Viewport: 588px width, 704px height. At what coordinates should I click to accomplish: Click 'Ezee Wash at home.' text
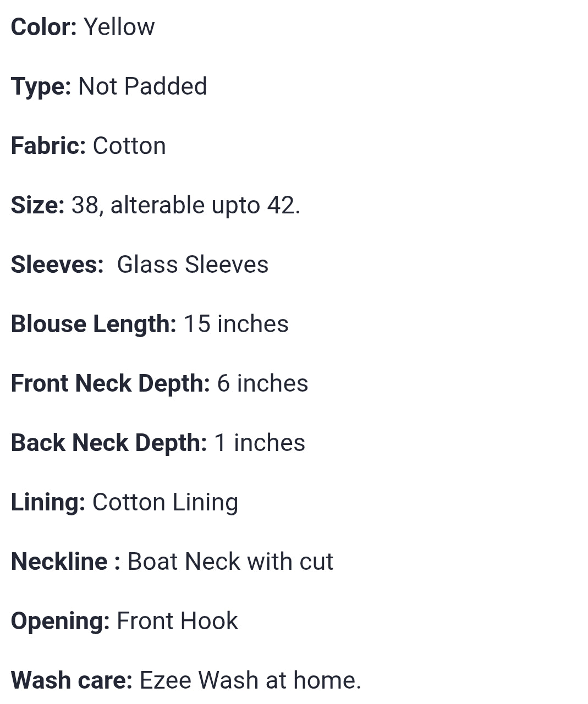point(250,680)
